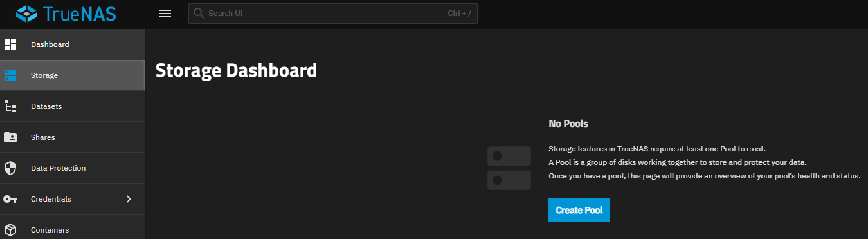Toggle the hamburger sidebar menu
This screenshot has height=239, width=868.
click(165, 14)
